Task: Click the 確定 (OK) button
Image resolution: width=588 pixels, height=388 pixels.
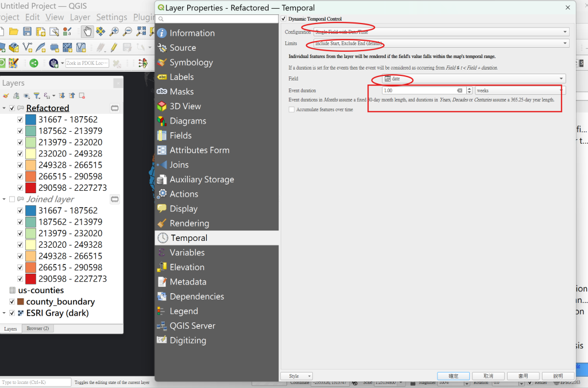Action: [x=454, y=376]
